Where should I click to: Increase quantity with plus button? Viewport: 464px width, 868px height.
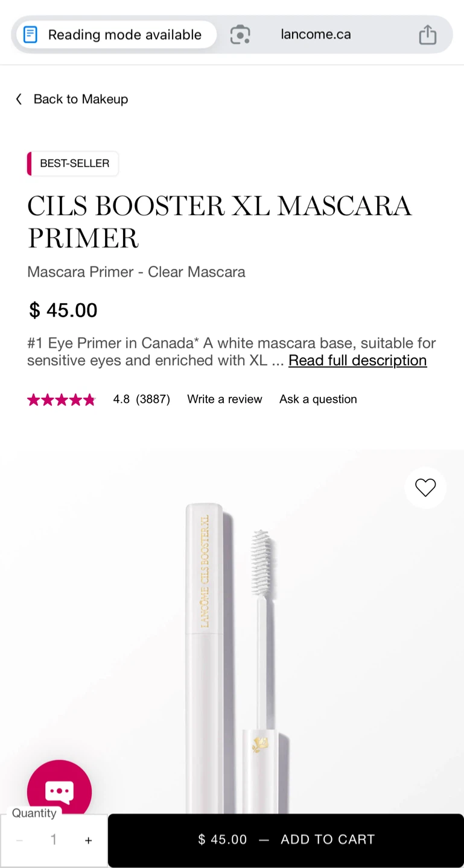88,840
